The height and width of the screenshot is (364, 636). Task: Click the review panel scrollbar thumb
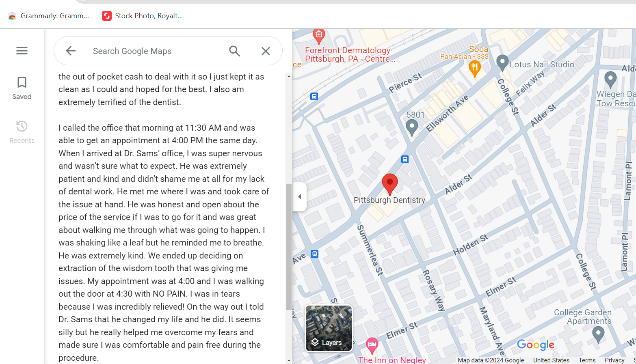pyautogui.click(x=289, y=247)
